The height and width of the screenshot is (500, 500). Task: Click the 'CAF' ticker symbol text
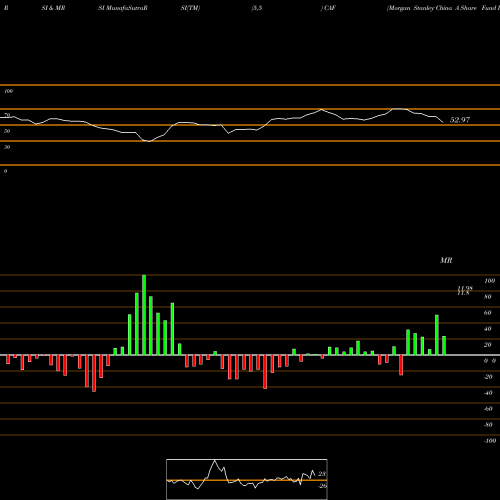click(329, 8)
